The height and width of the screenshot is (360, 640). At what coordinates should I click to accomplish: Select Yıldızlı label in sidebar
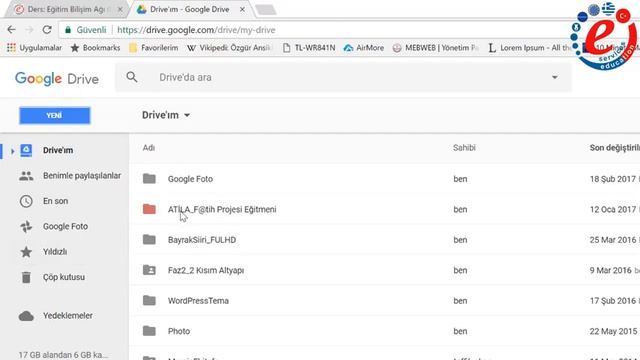point(55,252)
